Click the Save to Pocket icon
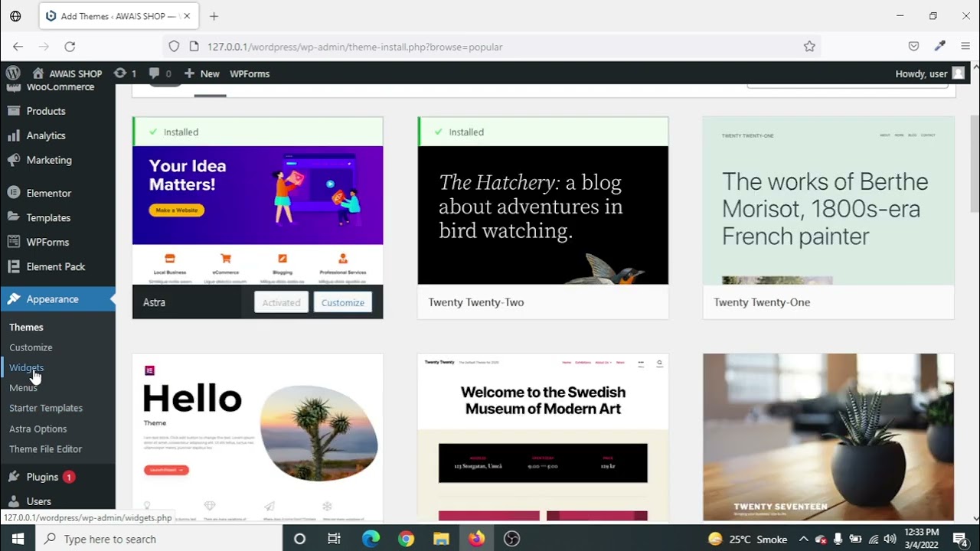Image resolution: width=980 pixels, height=551 pixels. 913,47
